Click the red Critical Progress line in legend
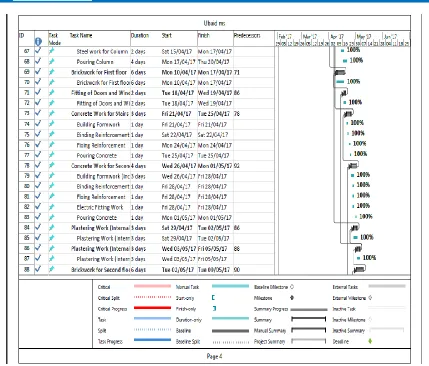Viewport: 429px width, 366px height. click(152, 308)
